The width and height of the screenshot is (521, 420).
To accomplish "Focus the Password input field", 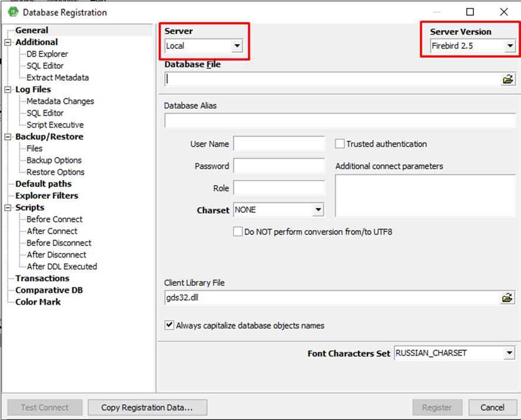I will (279, 165).
